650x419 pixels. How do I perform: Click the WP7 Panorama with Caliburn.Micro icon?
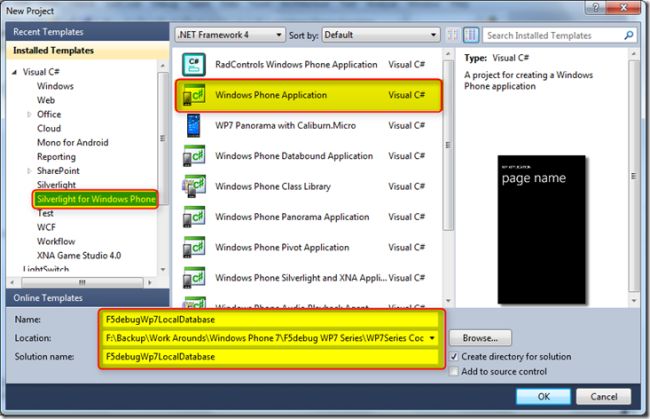[194, 126]
